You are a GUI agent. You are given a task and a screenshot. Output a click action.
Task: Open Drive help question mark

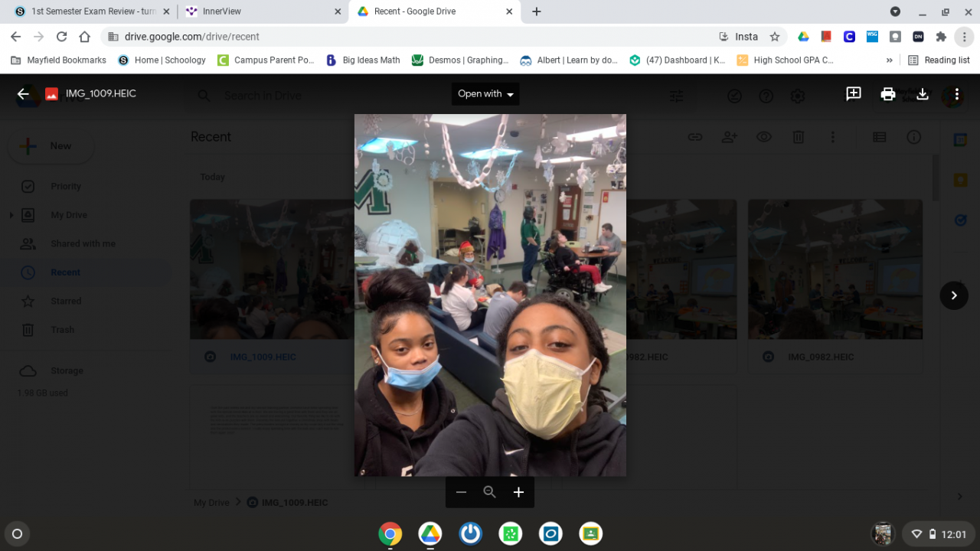coord(766,96)
